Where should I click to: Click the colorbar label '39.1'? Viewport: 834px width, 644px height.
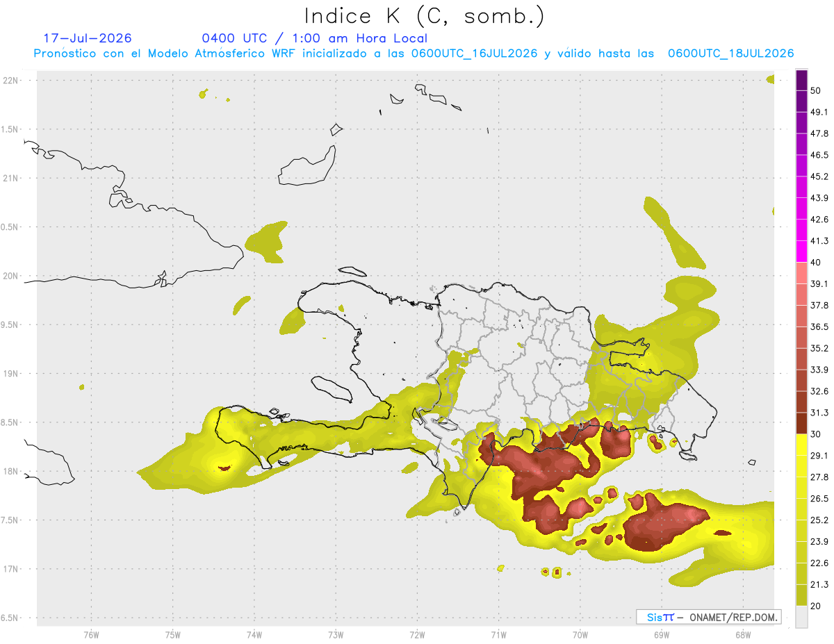[x=819, y=284]
